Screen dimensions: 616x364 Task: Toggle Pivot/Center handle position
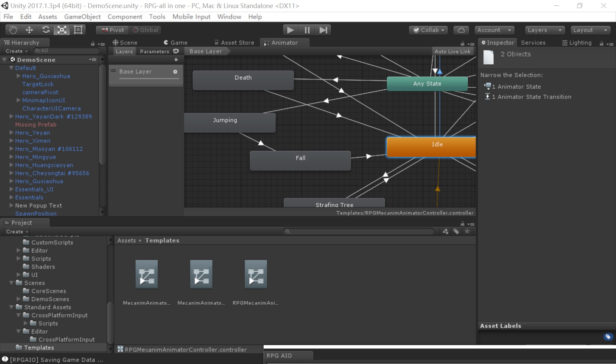click(113, 30)
